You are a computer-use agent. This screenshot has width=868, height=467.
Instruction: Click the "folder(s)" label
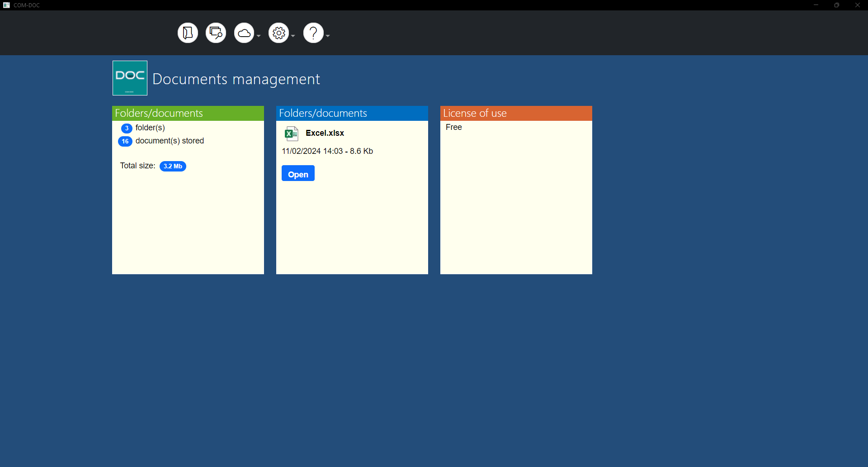150,128
